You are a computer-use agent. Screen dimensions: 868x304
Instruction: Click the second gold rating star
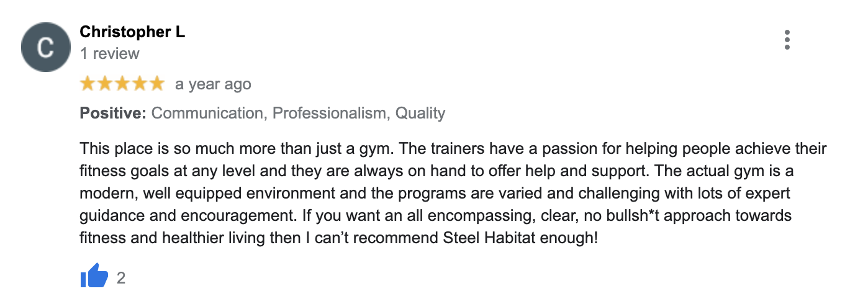pos(105,84)
